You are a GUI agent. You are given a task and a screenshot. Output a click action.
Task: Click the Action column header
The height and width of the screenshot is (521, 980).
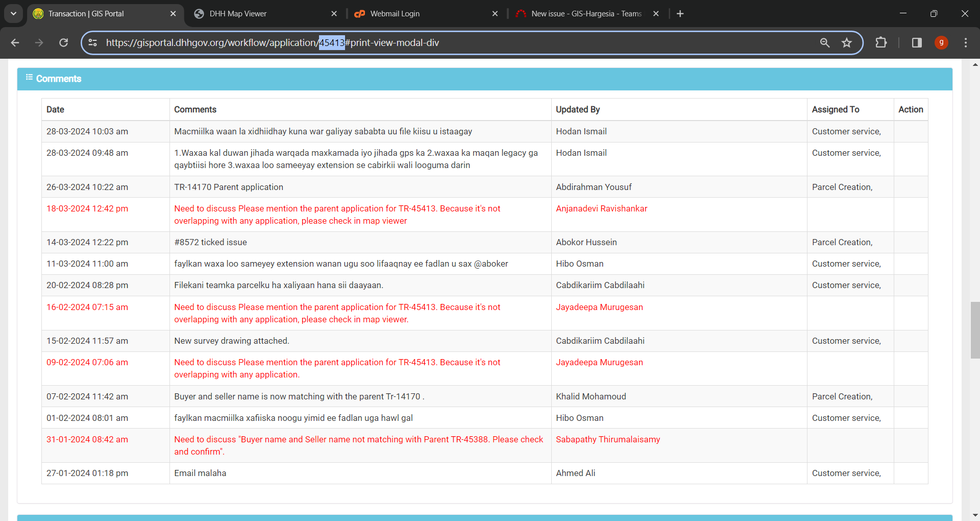tap(911, 109)
